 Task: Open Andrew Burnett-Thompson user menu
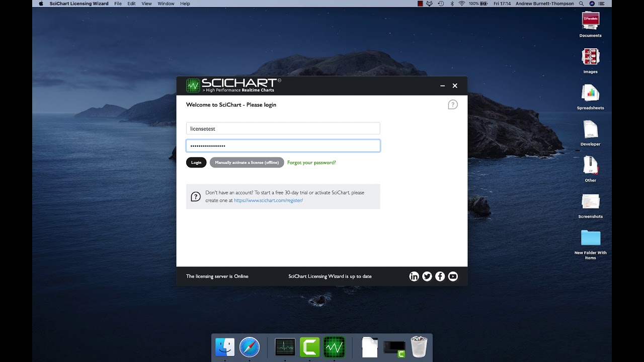coord(545,4)
